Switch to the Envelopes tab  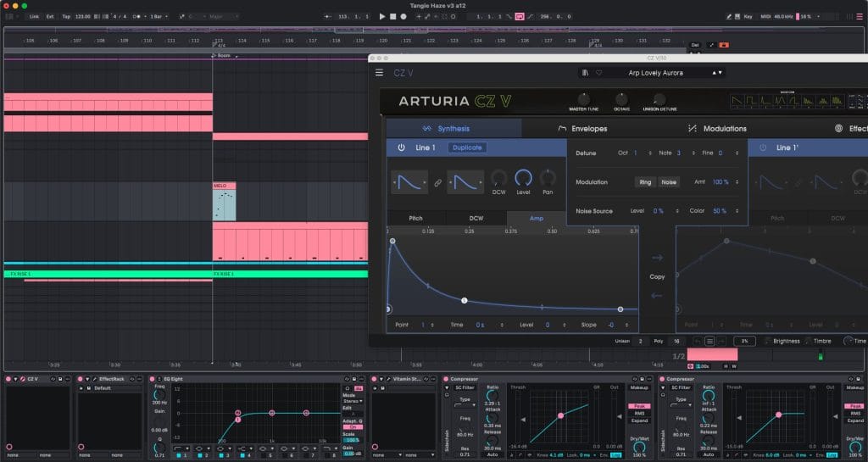point(583,128)
